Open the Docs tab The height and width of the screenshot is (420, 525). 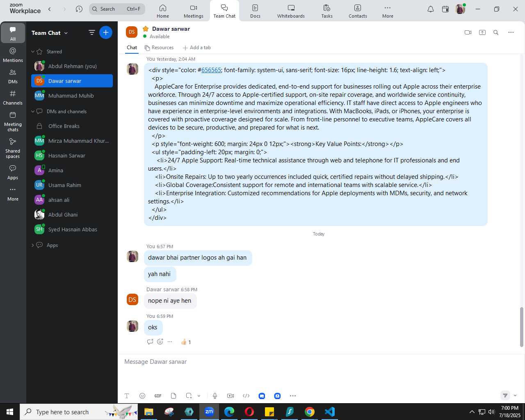[x=255, y=11]
